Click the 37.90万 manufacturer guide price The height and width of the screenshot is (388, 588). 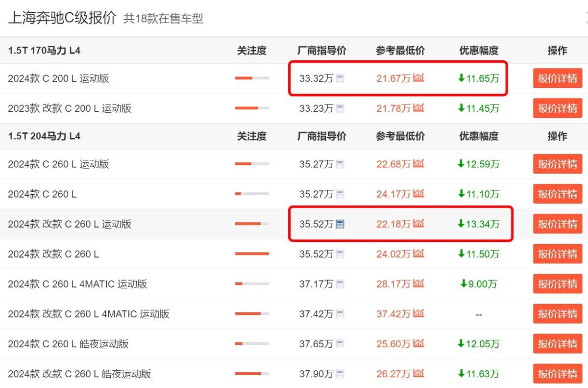tap(317, 374)
